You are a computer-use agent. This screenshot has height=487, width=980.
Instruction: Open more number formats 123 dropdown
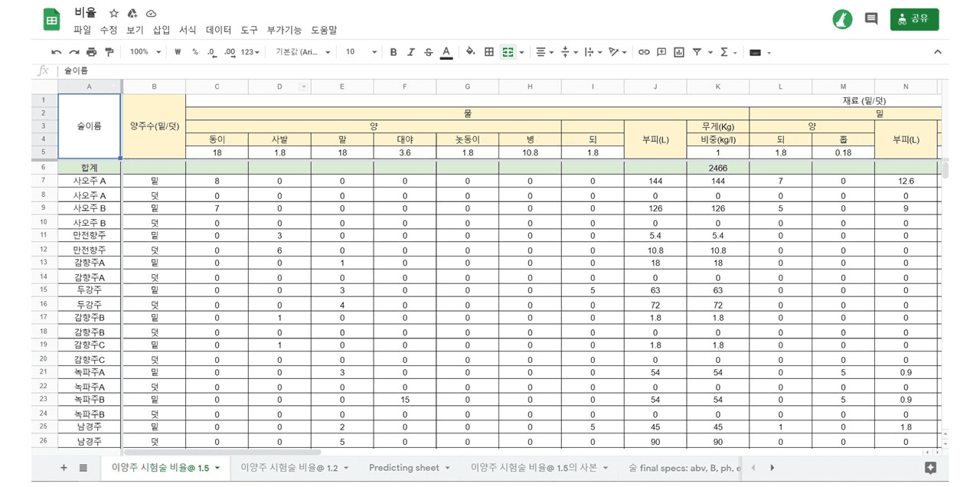pyautogui.click(x=250, y=52)
